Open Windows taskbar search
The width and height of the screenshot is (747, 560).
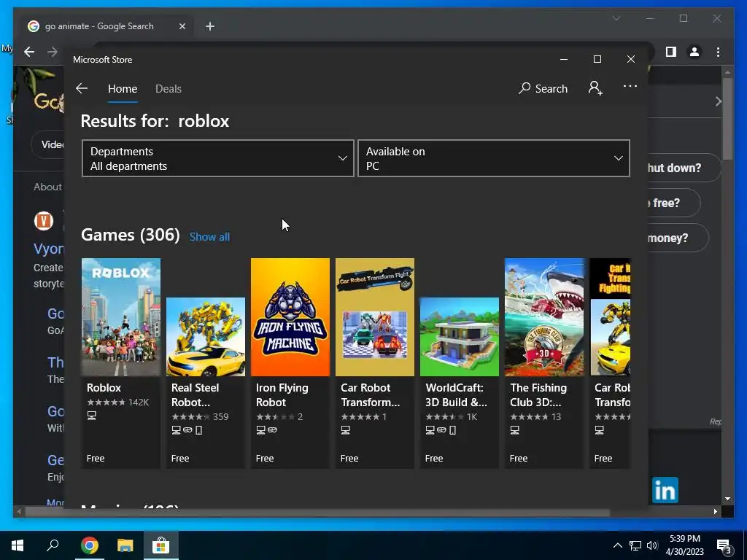[53, 545]
